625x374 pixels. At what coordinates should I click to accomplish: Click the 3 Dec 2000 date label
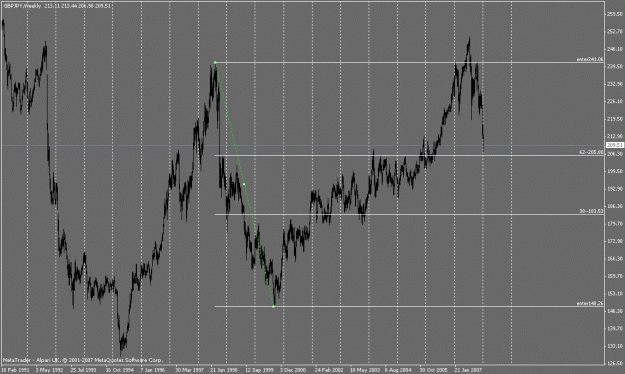click(x=293, y=370)
